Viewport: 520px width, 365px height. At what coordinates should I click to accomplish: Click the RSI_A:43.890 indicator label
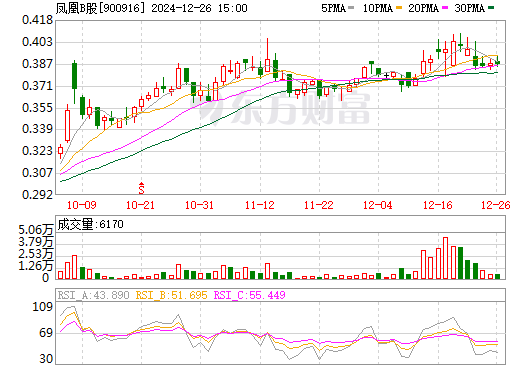pos(93,295)
